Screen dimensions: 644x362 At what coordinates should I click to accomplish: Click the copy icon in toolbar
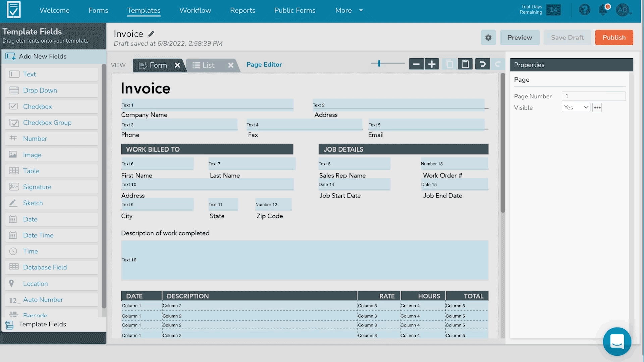pyautogui.click(x=449, y=64)
